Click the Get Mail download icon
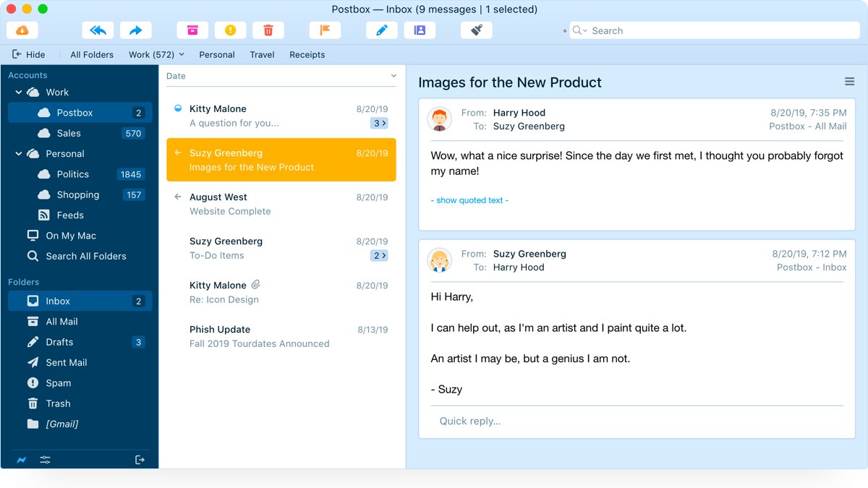The width and height of the screenshot is (868, 488). click(22, 30)
